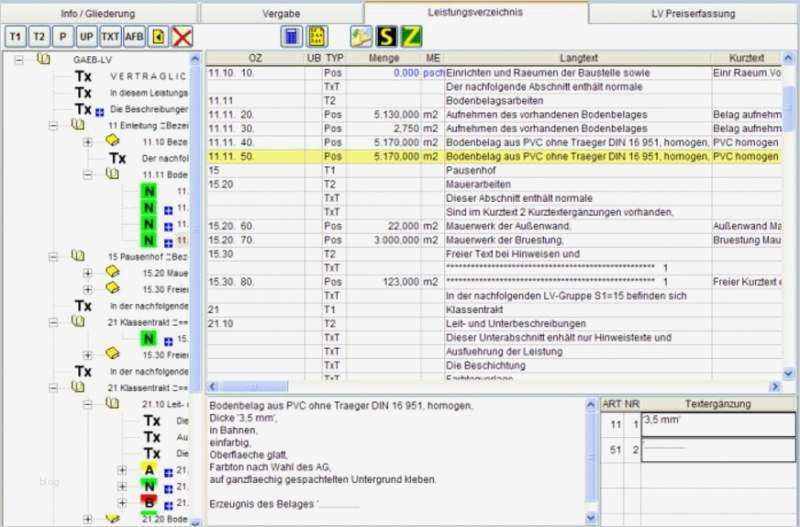Click the Langtext column header
This screenshot has height=527, width=800.
pyautogui.click(x=578, y=58)
